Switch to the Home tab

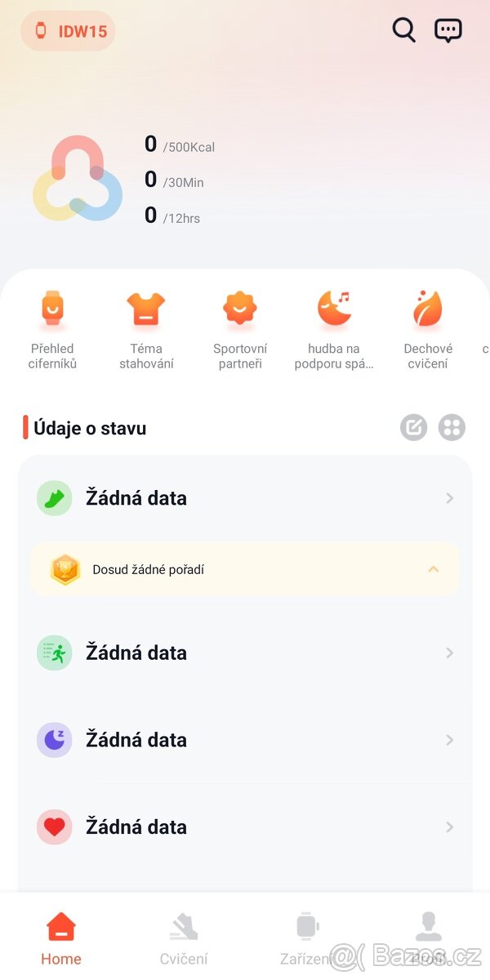[x=61, y=938]
